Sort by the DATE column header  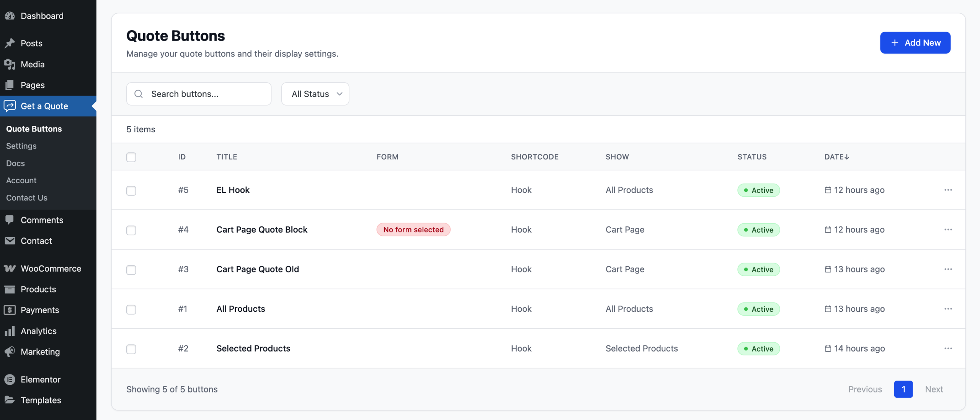coord(836,157)
